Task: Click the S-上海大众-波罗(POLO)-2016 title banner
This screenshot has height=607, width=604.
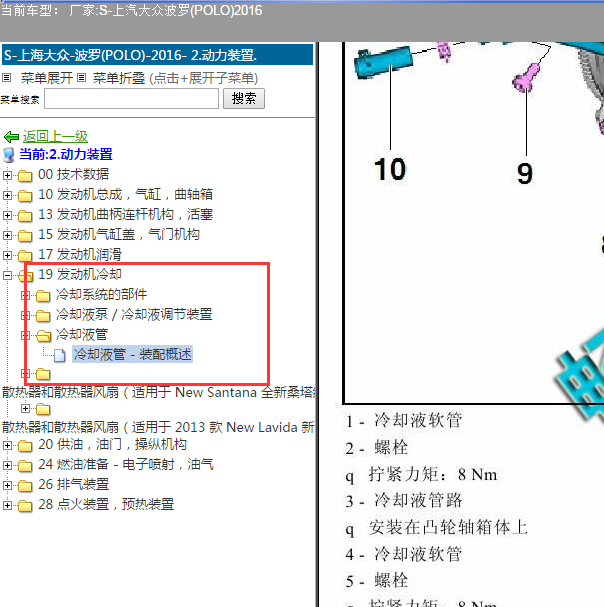Action: 157,55
